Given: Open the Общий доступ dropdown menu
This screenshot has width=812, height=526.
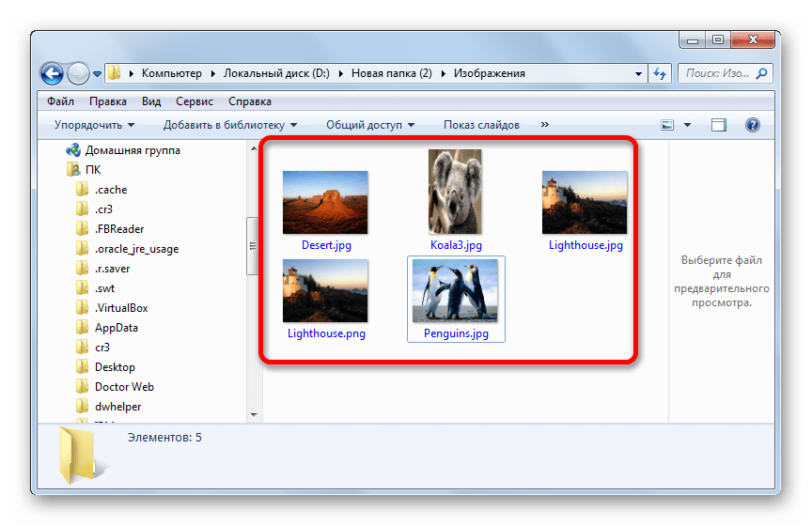Looking at the screenshot, I should click(x=370, y=125).
